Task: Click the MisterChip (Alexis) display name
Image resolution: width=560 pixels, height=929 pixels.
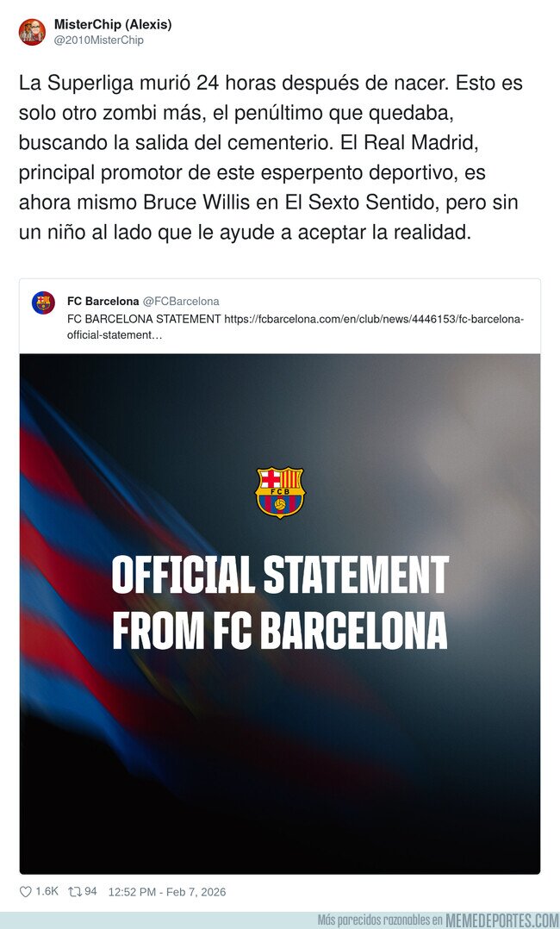Action: tap(112, 24)
